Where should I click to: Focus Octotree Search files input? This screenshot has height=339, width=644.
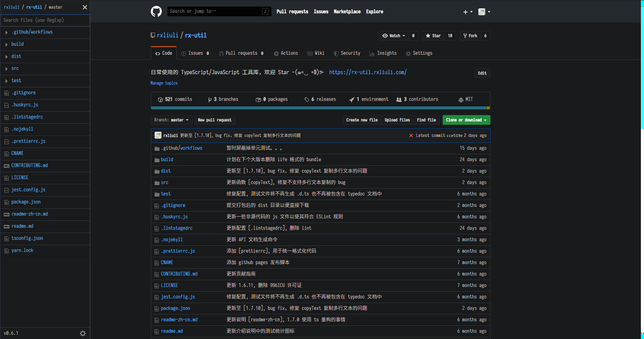click(x=45, y=20)
